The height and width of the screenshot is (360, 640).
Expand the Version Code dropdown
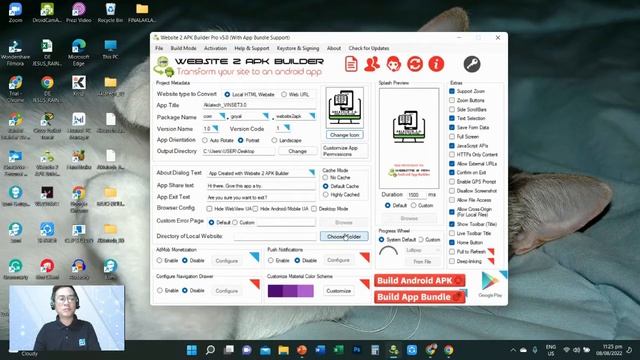pos(287,128)
